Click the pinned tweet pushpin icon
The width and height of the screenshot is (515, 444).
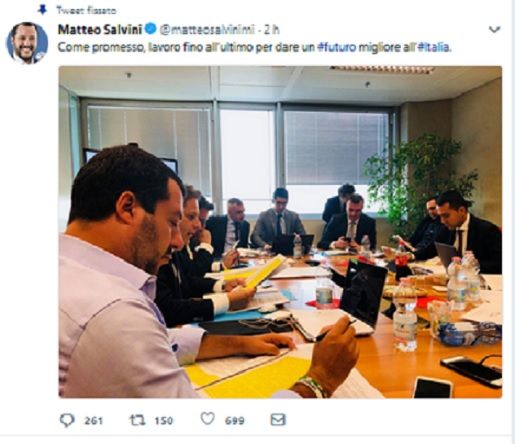click(x=43, y=10)
